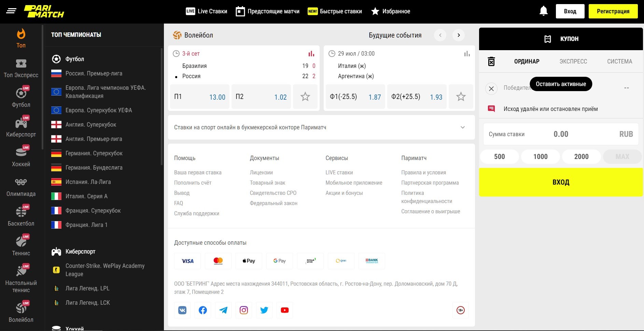Open Волейбол in left sidebar

21,312
